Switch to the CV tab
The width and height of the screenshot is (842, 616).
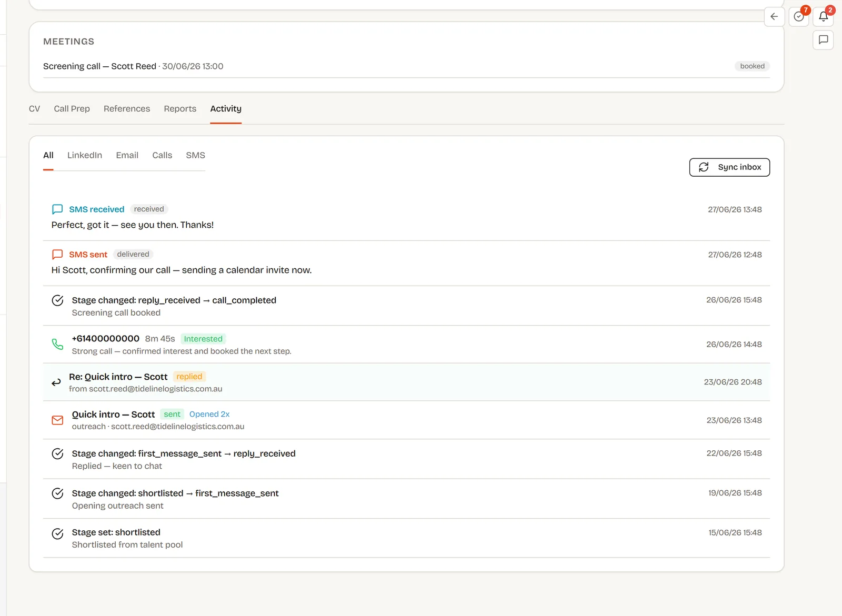coord(34,108)
